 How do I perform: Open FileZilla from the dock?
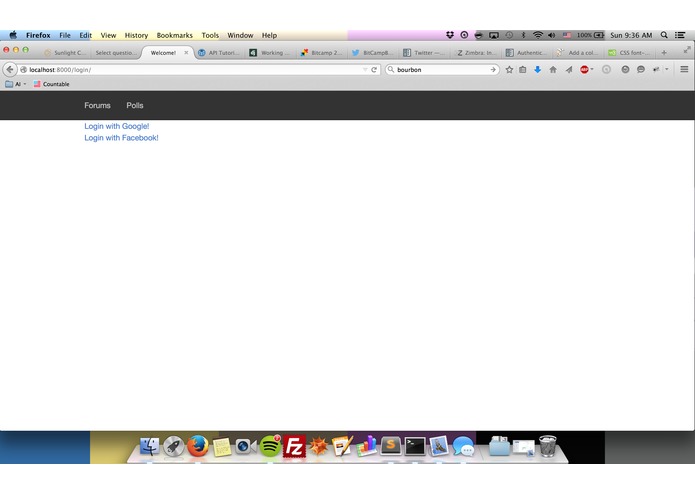click(294, 447)
